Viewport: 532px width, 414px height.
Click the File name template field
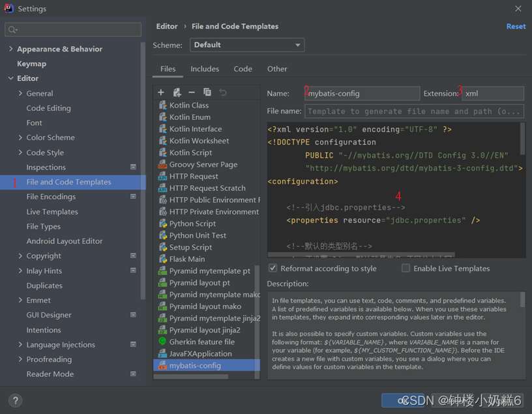[x=414, y=111]
